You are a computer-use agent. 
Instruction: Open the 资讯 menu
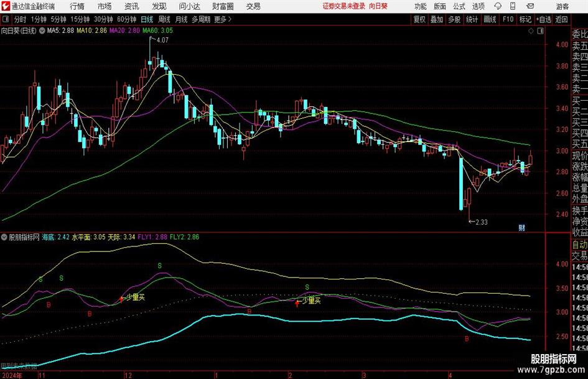(x=132, y=6)
